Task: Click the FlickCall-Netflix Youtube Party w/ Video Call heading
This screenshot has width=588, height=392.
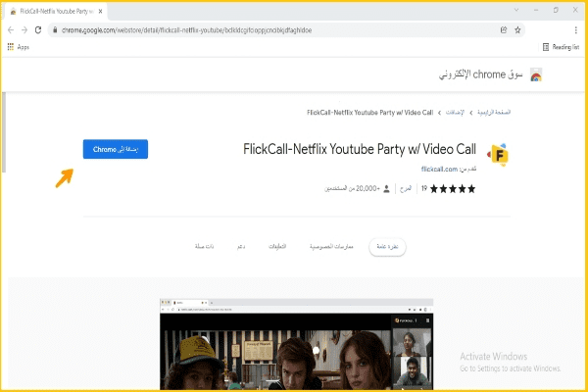Action: click(360, 149)
